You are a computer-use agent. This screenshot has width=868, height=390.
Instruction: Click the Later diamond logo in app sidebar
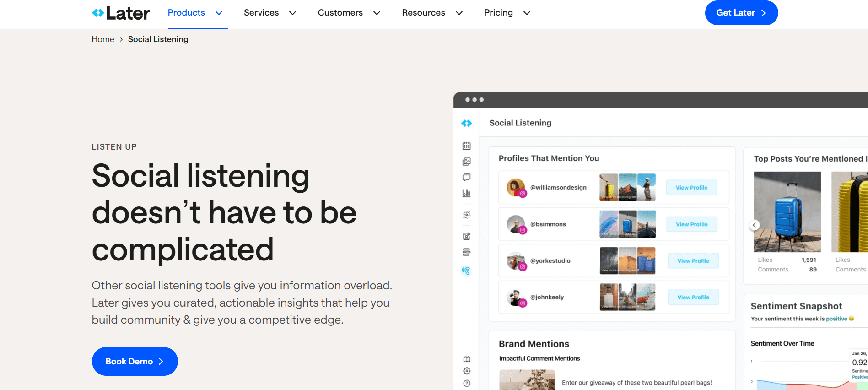(466, 123)
